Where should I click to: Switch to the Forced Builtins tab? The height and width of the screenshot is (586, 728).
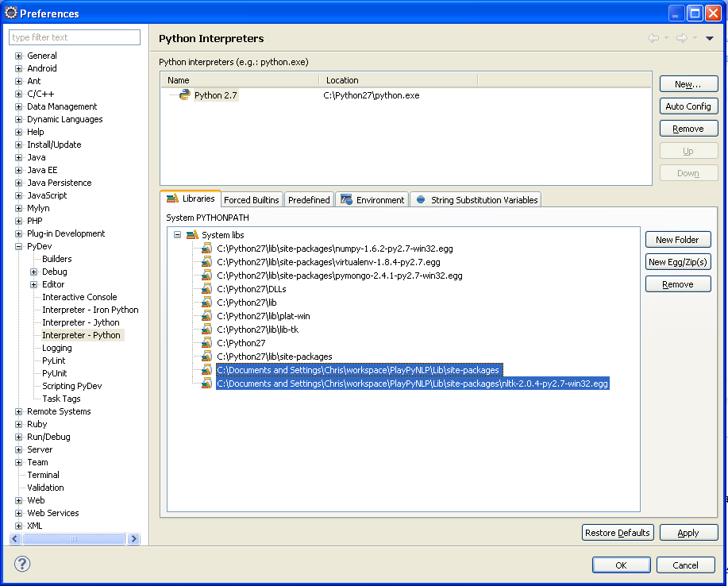tap(252, 199)
